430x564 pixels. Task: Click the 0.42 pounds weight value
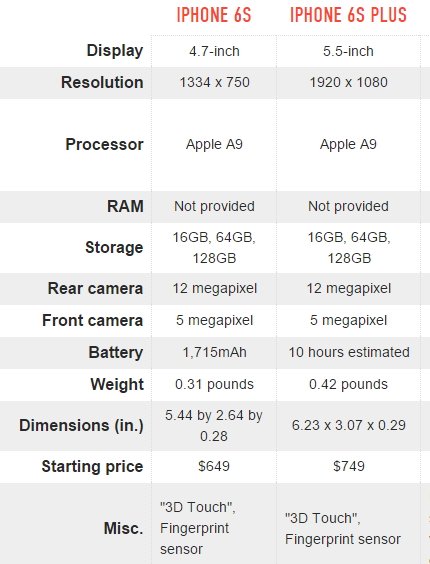point(348,385)
